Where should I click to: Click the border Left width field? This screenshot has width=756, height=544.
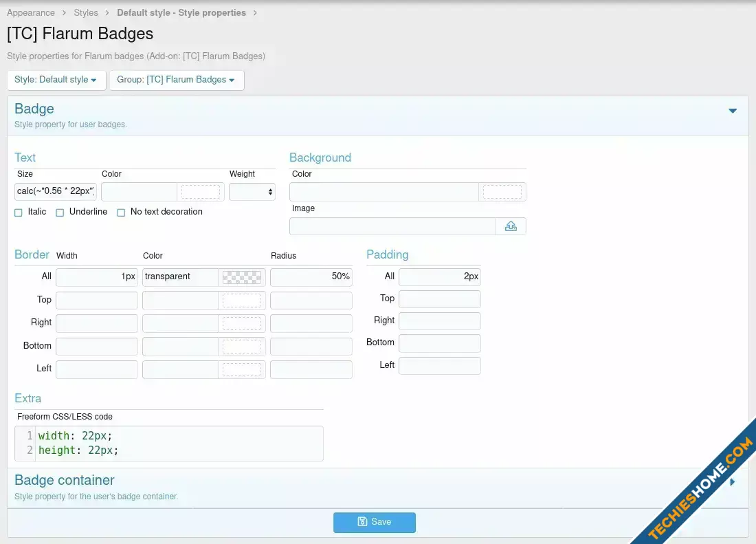coord(97,369)
